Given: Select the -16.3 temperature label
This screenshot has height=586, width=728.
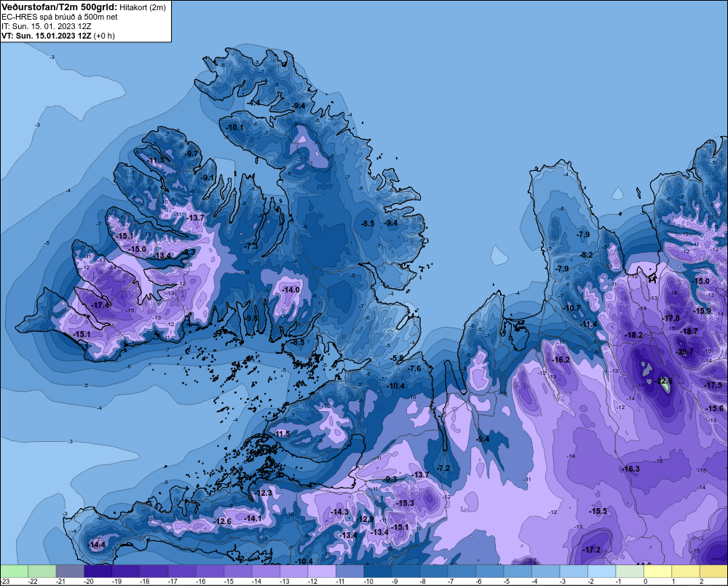Looking at the screenshot, I should [631, 469].
